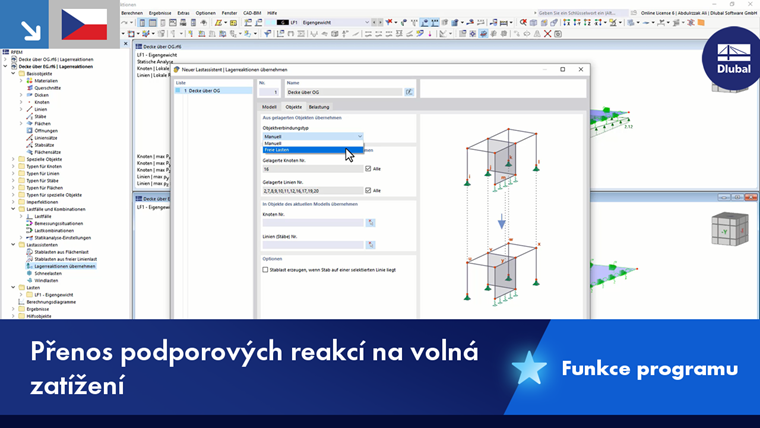The height and width of the screenshot is (428, 760).
Task: Select list entry 1 Decke über OG
Action: (x=214, y=91)
